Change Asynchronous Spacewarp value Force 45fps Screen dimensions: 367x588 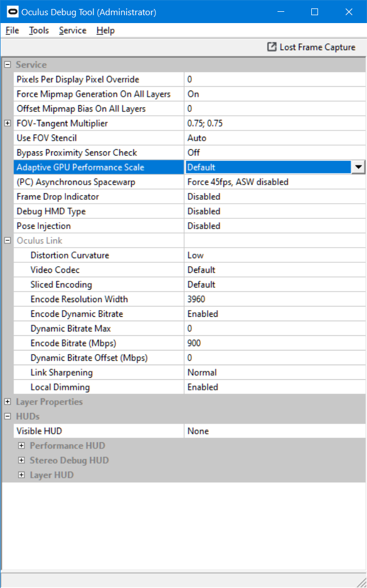[x=275, y=182]
